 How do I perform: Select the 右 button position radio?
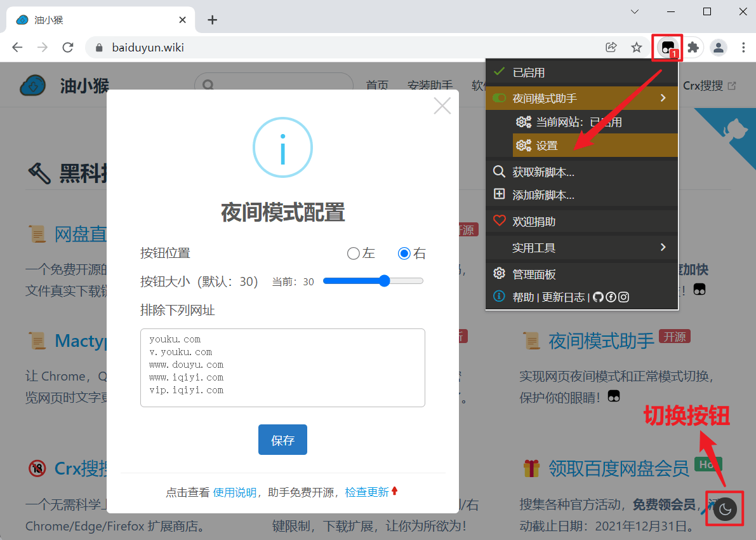(x=404, y=253)
